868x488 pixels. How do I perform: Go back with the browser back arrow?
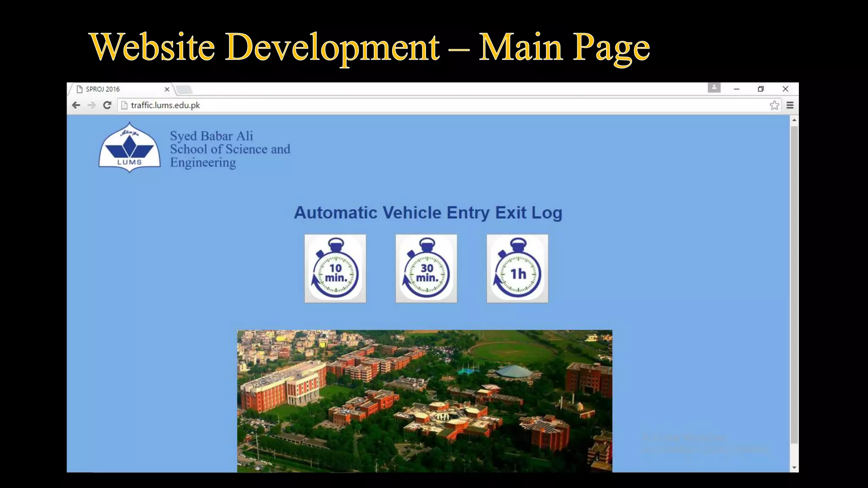click(x=76, y=105)
